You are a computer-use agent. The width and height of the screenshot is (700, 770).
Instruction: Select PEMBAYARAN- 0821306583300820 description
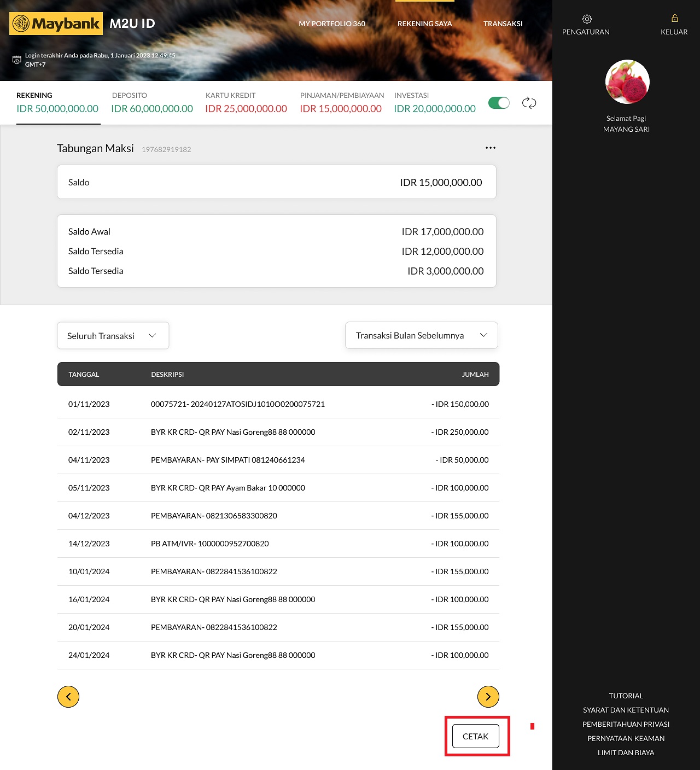(214, 516)
